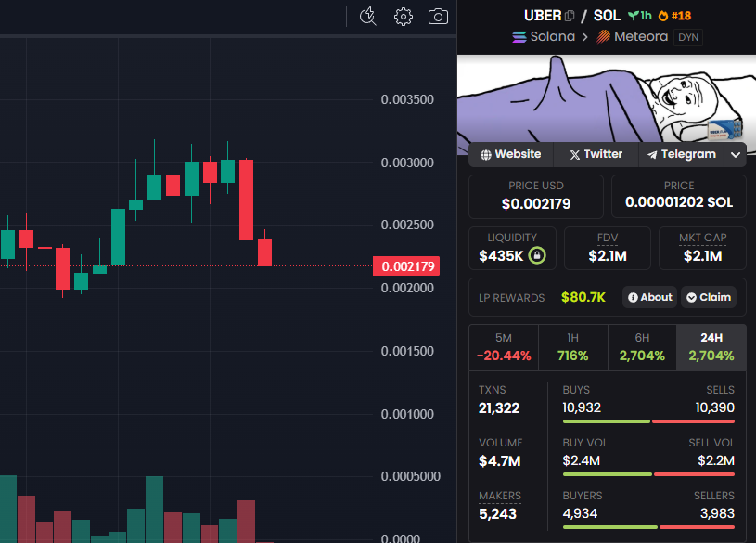Select the 5M timeframe tab
Viewport: 756px width, 543px height.
[x=504, y=347]
